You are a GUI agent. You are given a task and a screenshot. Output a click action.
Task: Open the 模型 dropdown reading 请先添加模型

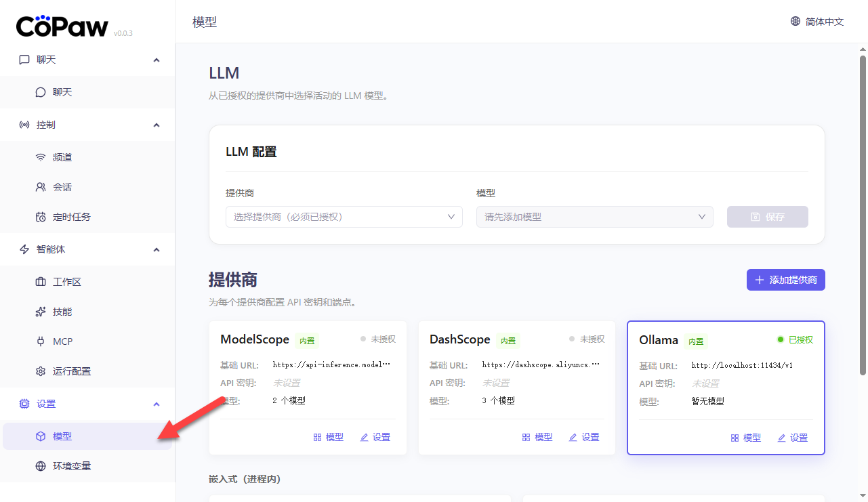click(x=595, y=217)
